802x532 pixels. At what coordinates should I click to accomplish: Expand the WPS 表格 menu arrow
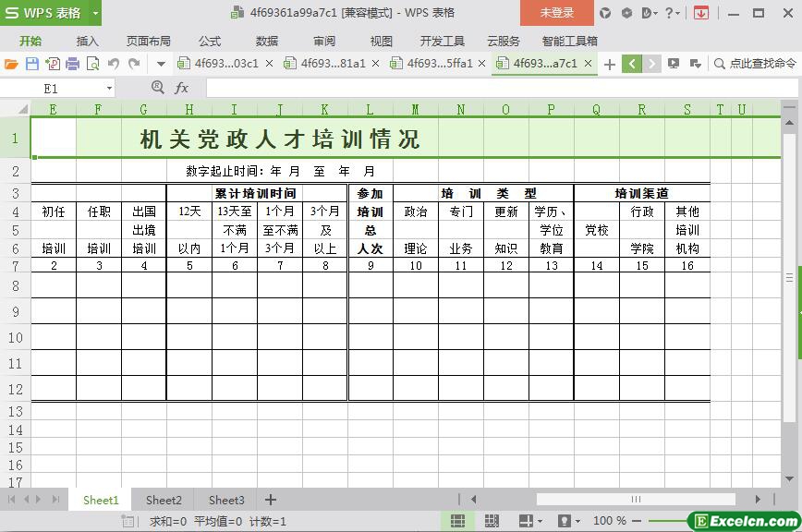(x=95, y=13)
